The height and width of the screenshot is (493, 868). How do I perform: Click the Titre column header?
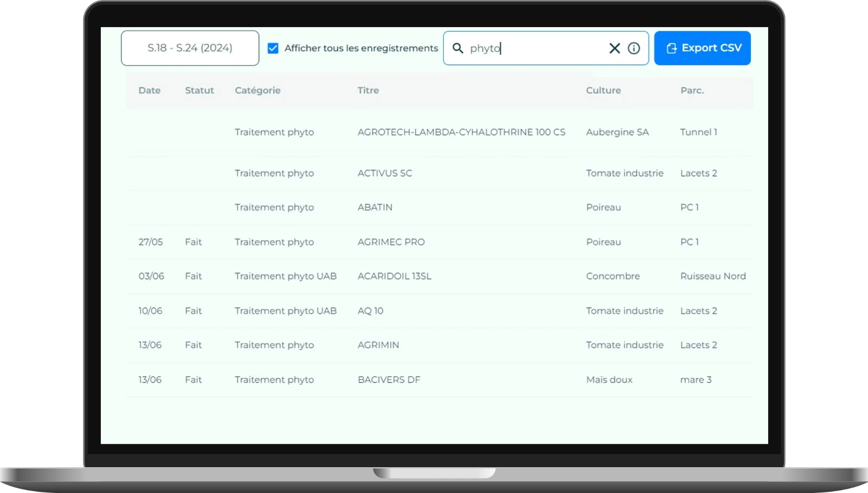coord(368,90)
